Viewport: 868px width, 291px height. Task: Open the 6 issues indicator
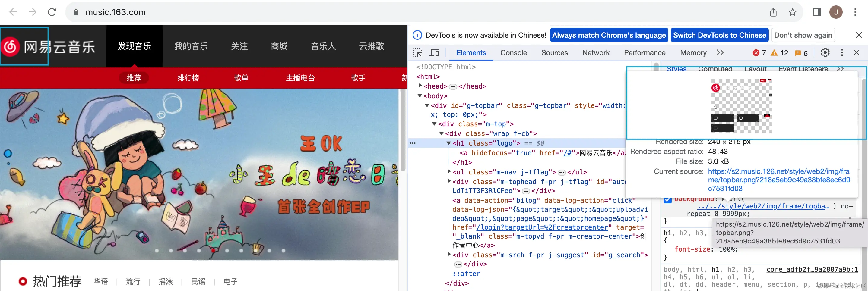[801, 53]
